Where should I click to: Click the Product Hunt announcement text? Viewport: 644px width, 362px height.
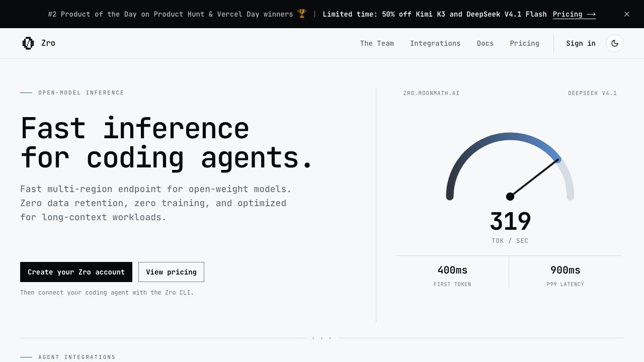(x=171, y=14)
